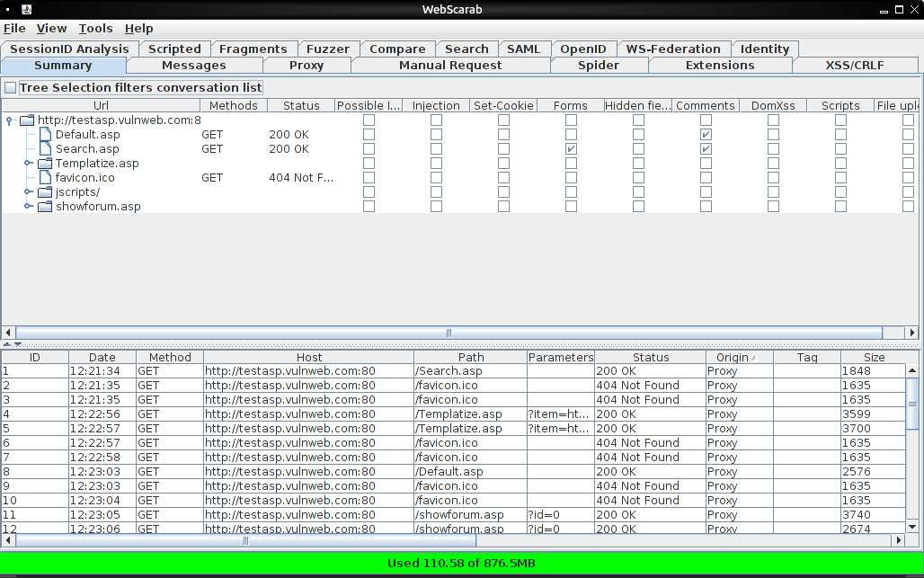Screen dimensions: 924x578
Task: Click the Default.asp file icon
Action: pyautogui.click(x=45, y=134)
